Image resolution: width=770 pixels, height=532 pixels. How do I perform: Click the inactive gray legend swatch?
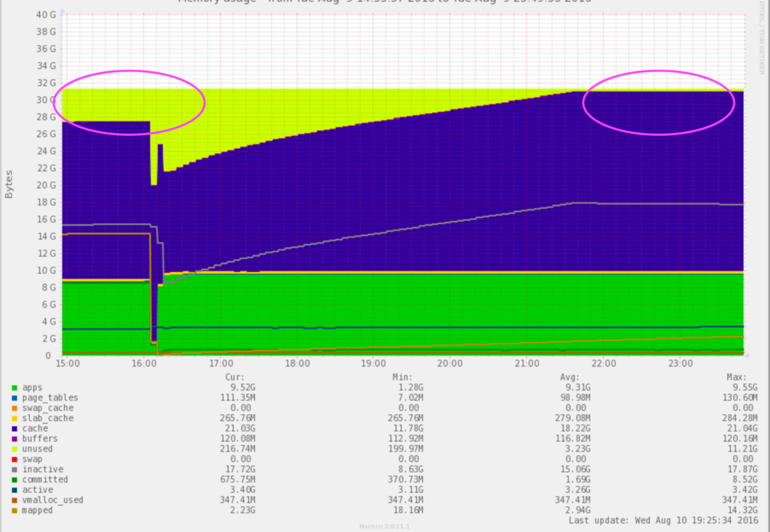tap(14, 470)
